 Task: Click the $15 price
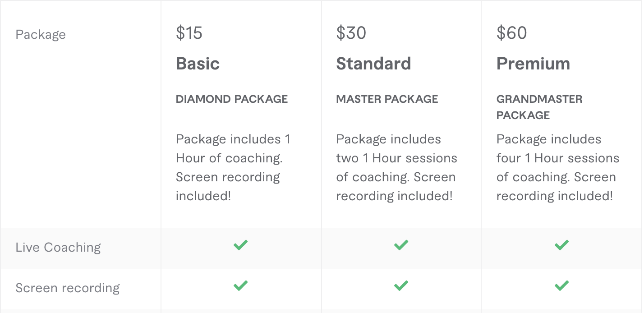189,33
